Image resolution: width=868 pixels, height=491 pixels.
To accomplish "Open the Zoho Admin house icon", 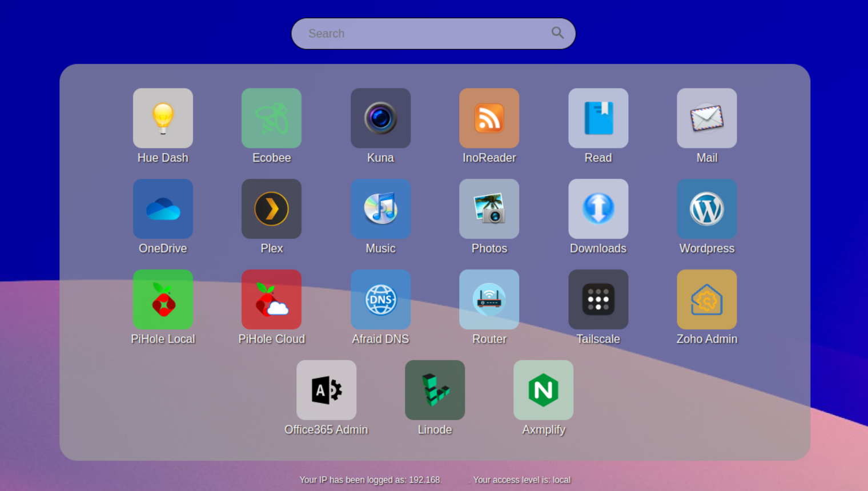I will [707, 300].
